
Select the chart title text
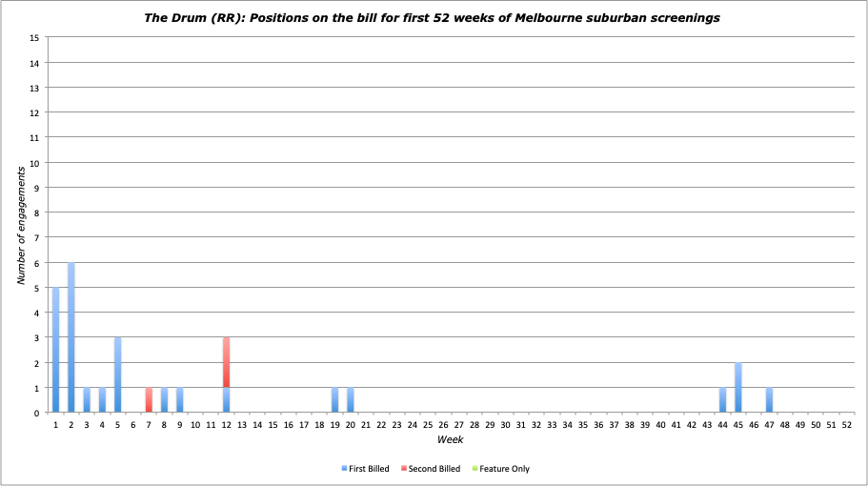434,17
